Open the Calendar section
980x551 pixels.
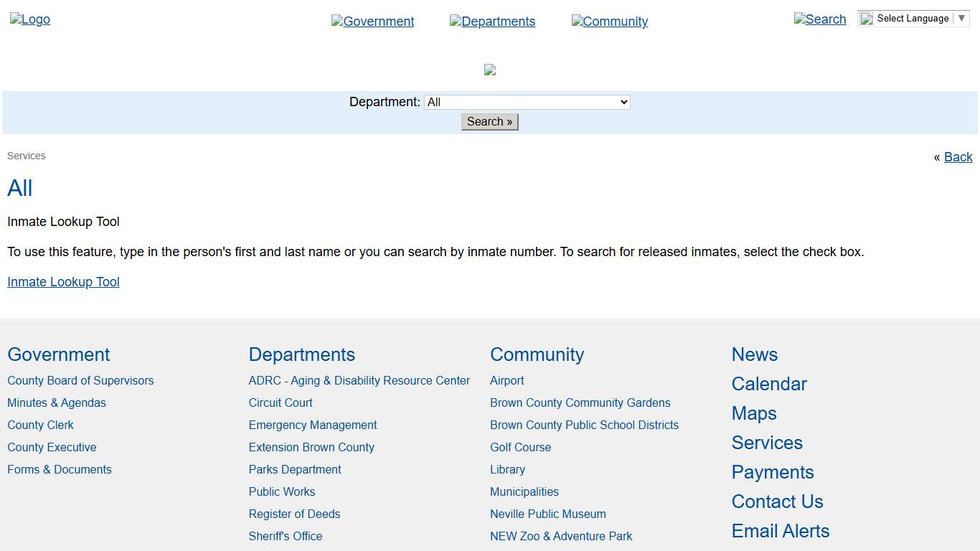(x=768, y=384)
